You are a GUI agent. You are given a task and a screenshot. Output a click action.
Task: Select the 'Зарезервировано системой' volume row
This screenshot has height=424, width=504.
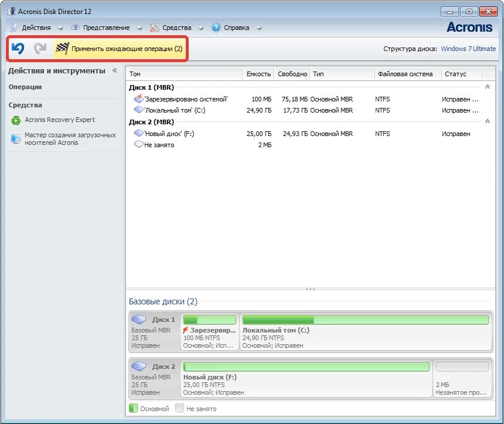(307, 99)
